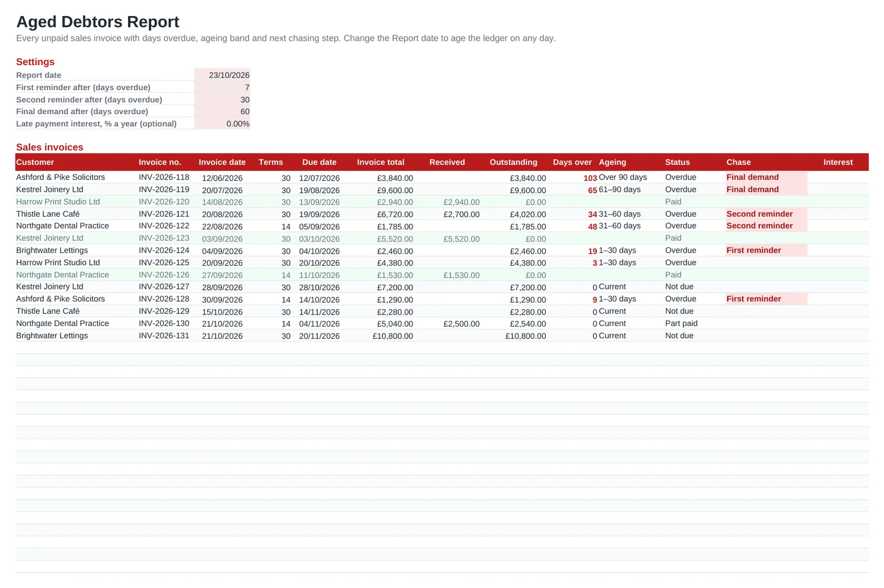Click the days over value 103
884x588 pixels.
coord(590,178)
